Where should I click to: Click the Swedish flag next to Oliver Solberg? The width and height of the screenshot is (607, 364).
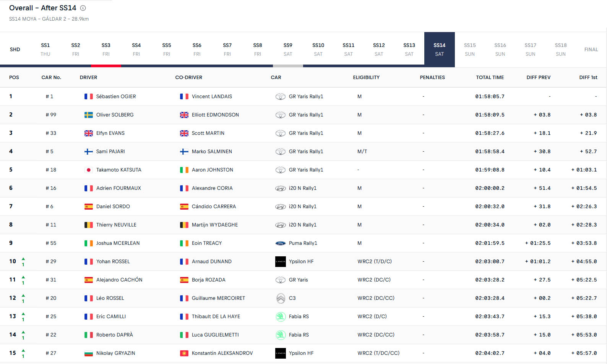(89, 115)
